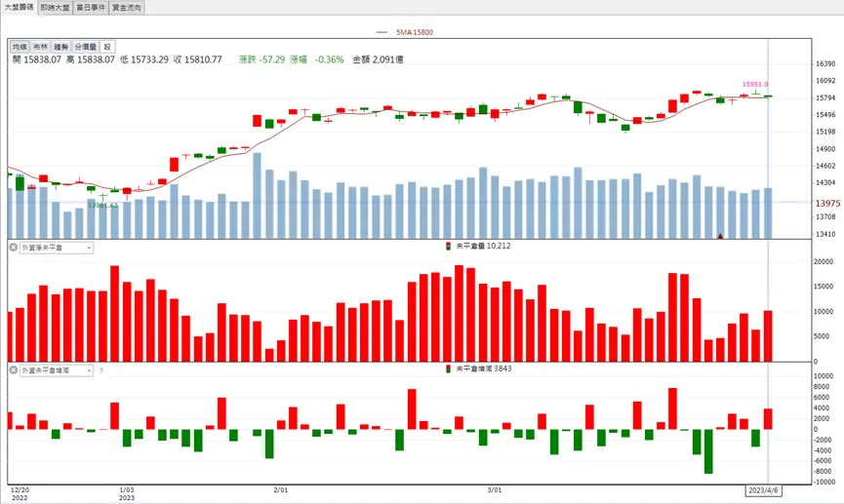Switch to the 即時大盤 tab
The width and height of the screenshot is (844, 504).
click(x=55, y=8)
